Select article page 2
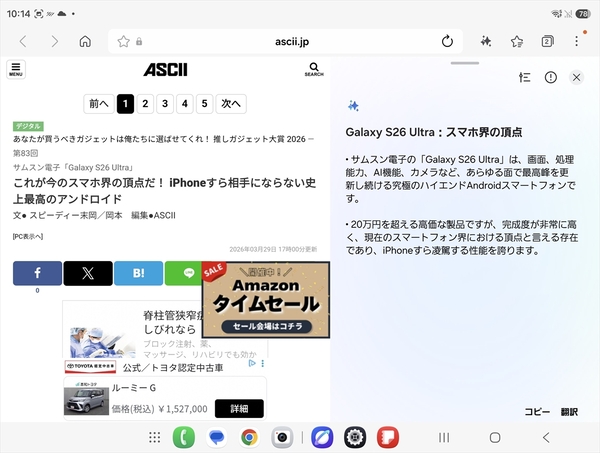600x453 pixels. tap(145, 104)
